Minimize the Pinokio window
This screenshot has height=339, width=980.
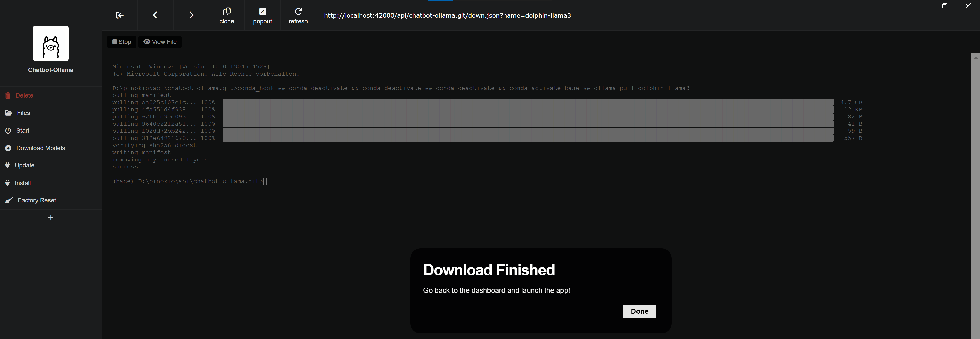coord(921,6)
